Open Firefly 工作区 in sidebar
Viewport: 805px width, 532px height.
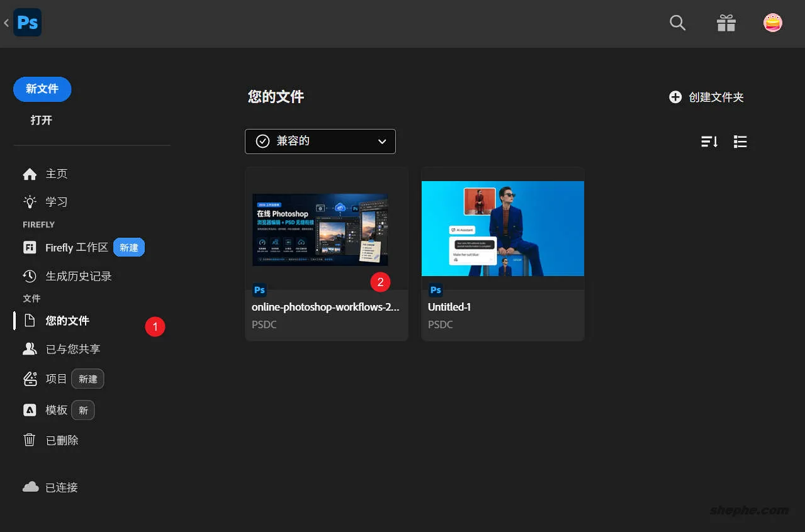[x=77, y=248]
